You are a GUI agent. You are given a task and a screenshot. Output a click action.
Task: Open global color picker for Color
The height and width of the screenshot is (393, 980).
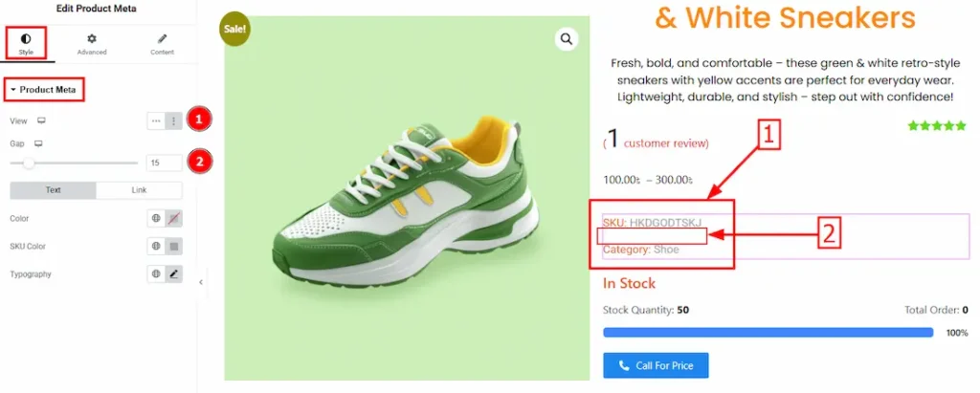[x=156, y=219]
